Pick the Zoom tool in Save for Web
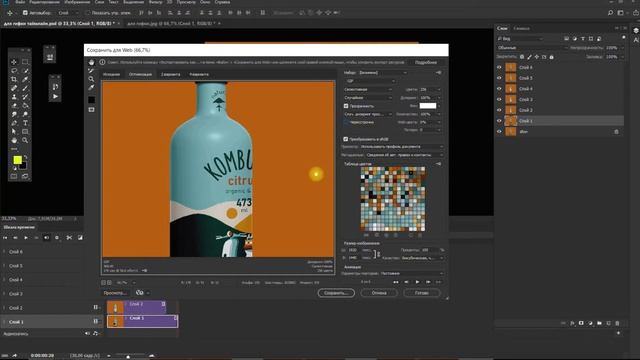The height and width of the screenshot is (360, 640). [91, 79]
